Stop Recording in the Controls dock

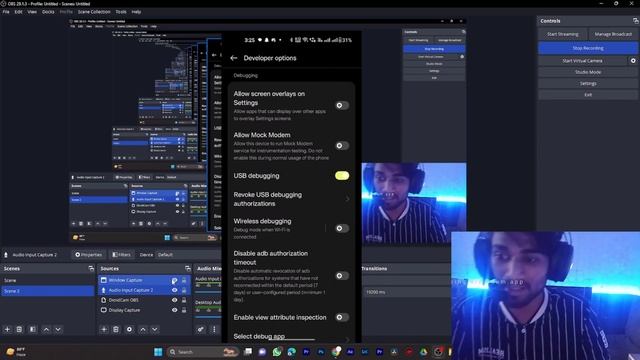coord(588,48)
